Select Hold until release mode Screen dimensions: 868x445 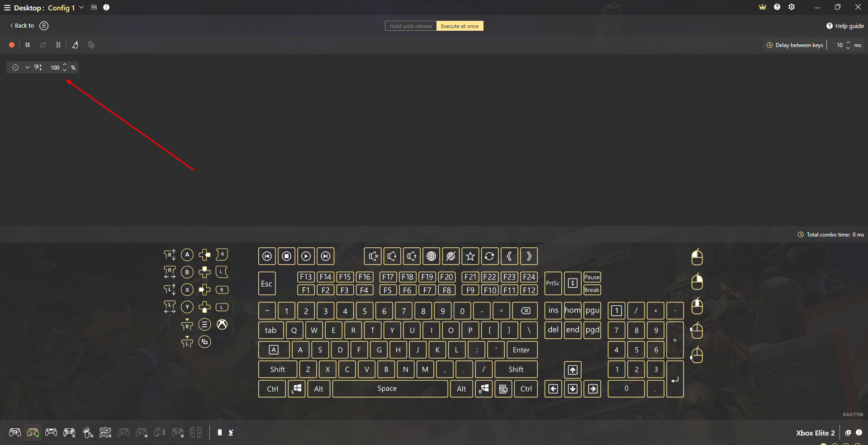tap(411, 26)
